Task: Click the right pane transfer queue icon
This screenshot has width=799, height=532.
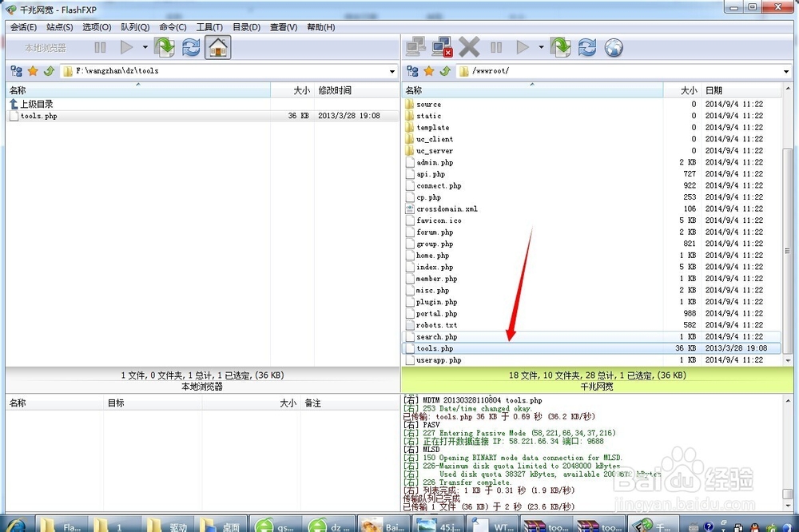Action: 561,47
